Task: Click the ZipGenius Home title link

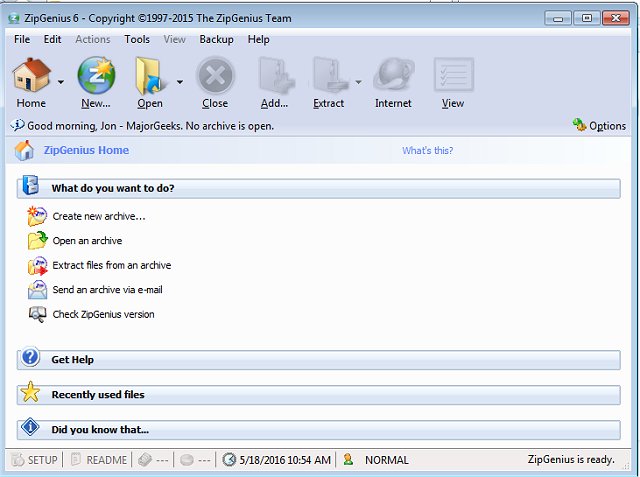Action: (x=86, y=150)
